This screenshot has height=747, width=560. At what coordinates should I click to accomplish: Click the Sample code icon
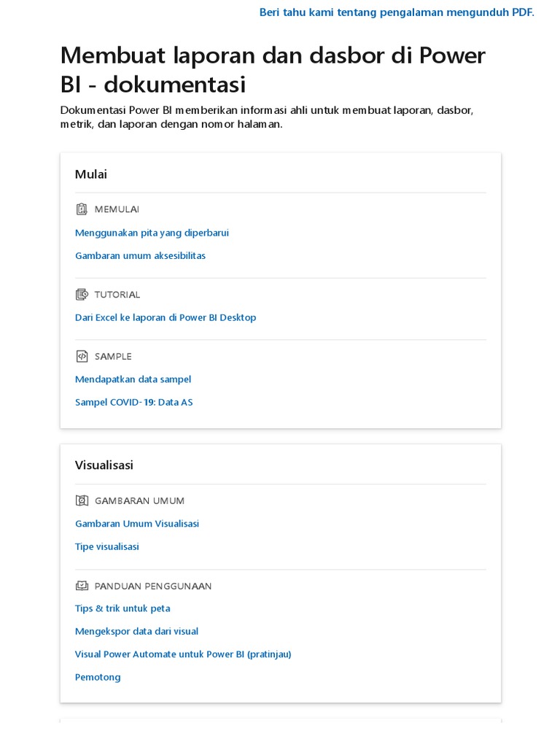(x=82, y=356)
